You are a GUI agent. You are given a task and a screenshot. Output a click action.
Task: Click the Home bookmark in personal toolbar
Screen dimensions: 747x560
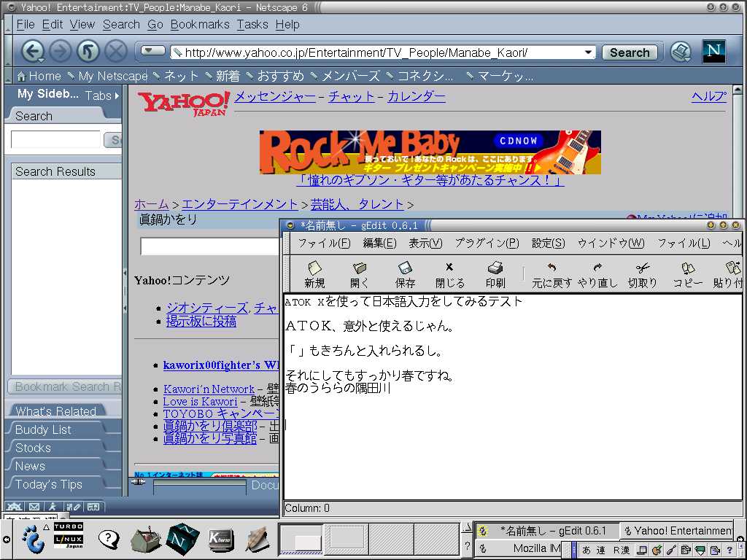39,76
